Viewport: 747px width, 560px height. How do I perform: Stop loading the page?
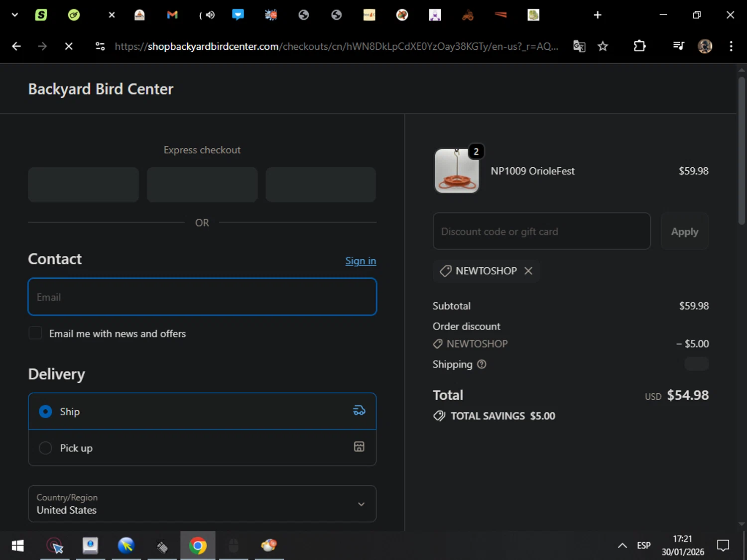click(69, 46)
